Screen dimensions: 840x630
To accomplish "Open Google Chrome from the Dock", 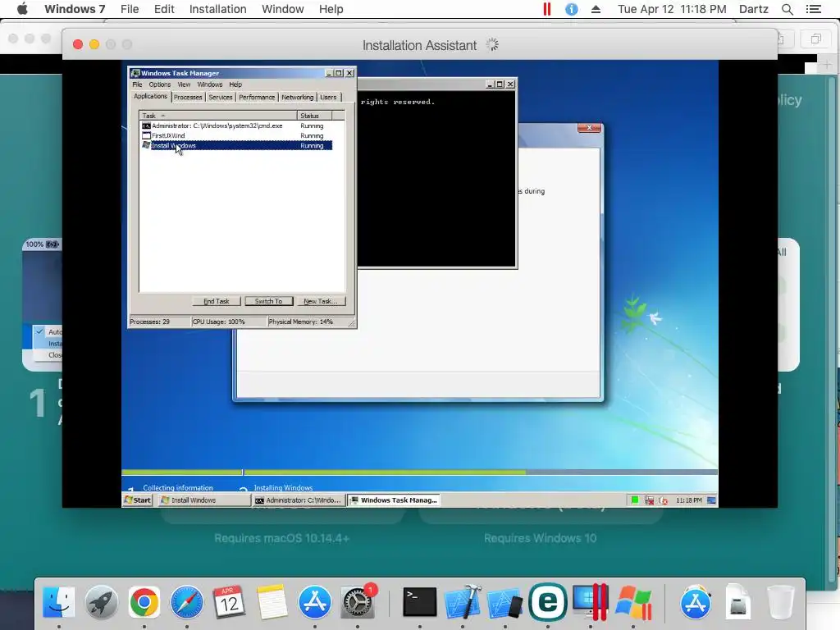I will pos(144,602).
